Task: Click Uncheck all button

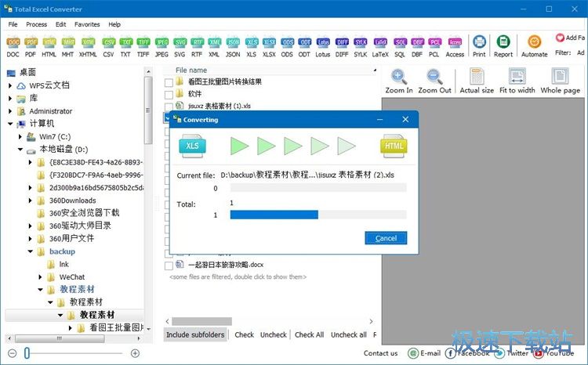Action: pyautogui.click(x=348, y=334)
